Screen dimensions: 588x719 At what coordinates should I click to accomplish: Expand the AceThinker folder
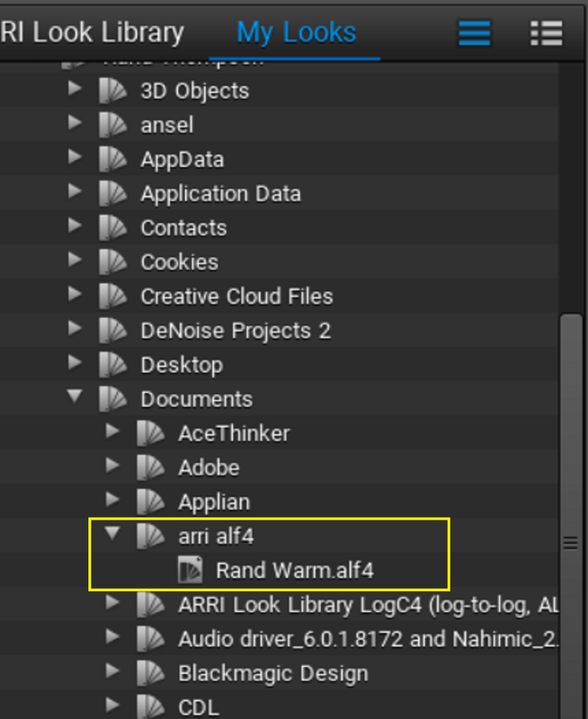pos(112,431)
